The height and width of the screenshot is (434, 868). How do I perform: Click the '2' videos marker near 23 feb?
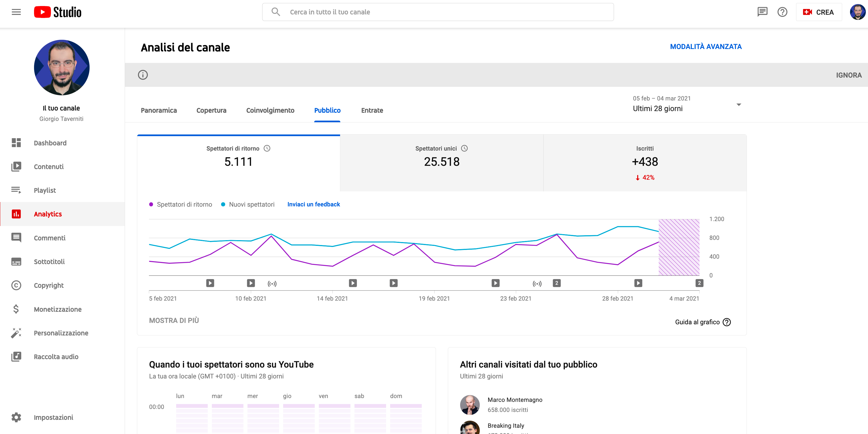point(557,283)
